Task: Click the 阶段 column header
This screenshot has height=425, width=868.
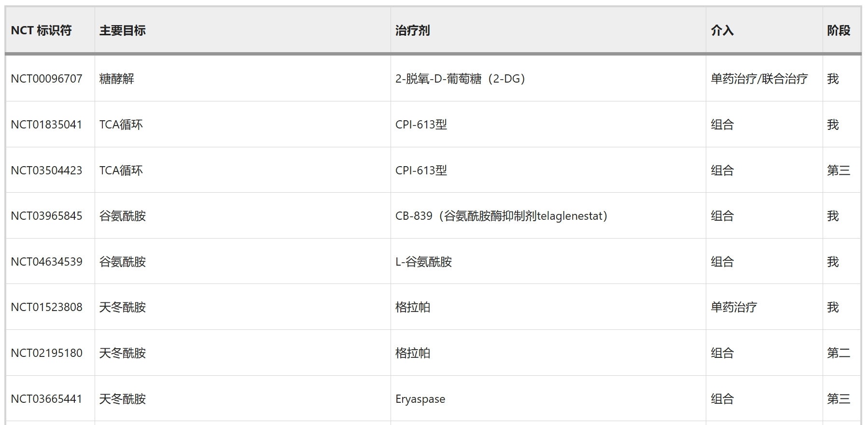Action: (838, 30)
